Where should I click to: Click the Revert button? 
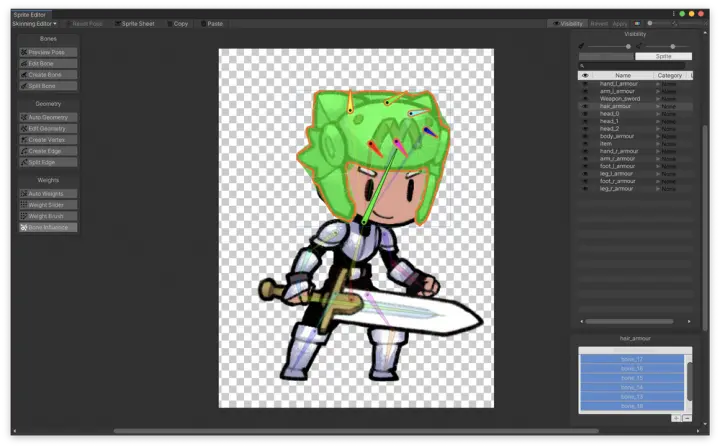click(599, 23)
